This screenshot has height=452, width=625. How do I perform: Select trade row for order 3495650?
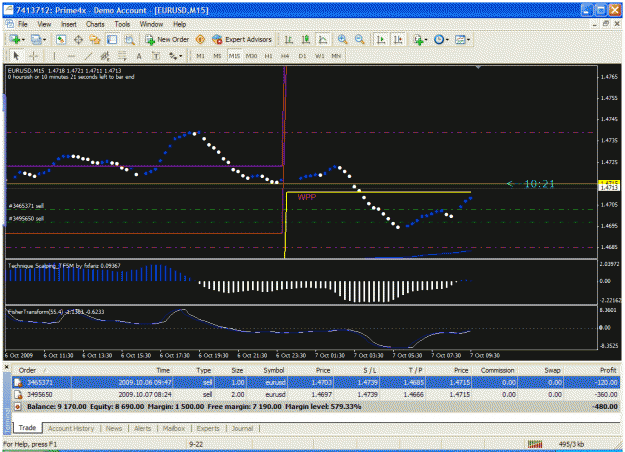[x=316, y=395]
